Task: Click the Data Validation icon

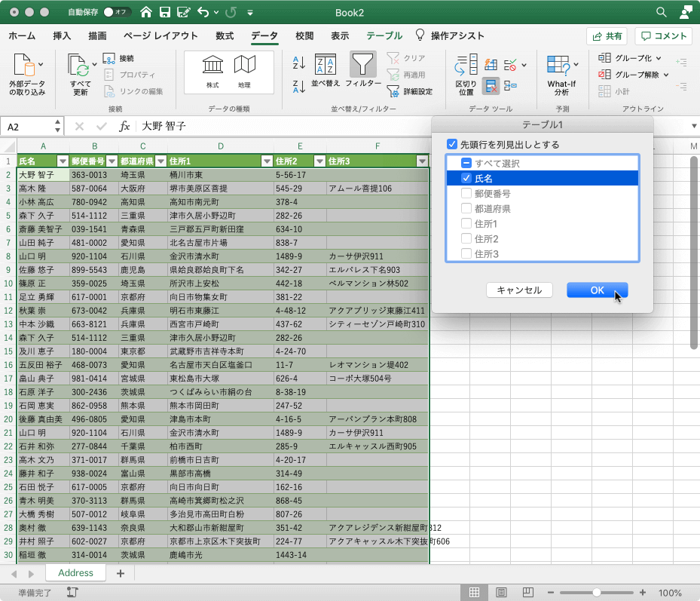Action: pos(510,65)
